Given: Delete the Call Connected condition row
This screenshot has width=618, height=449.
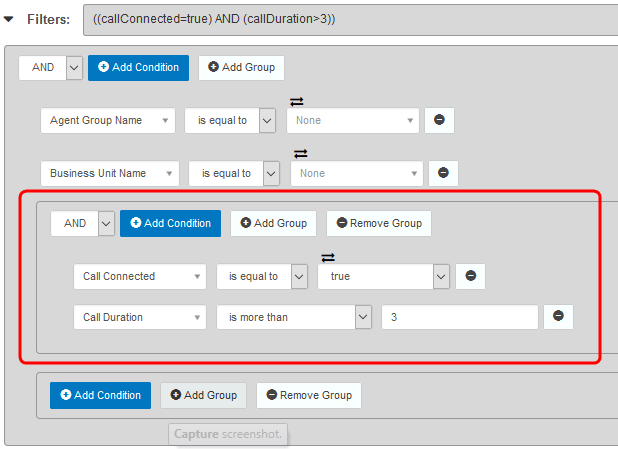Looking at the screenshot, I should coord(471,276).
